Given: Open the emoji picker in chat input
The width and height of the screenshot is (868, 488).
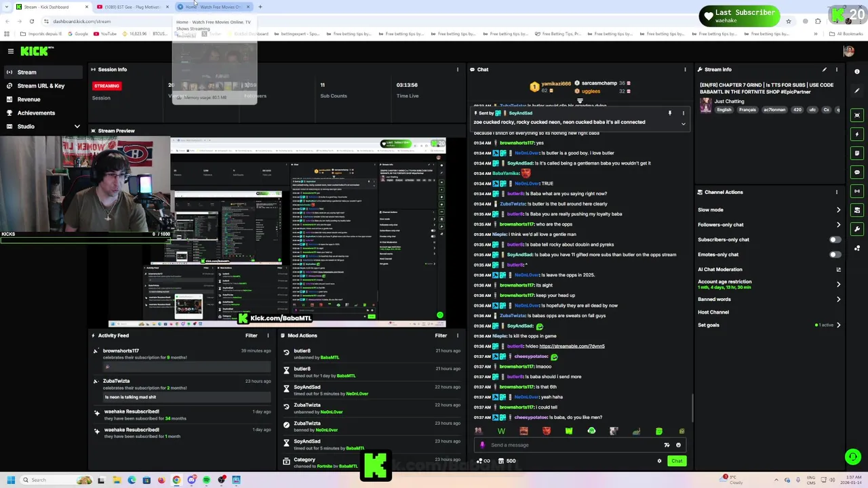Looking at the screenshot, I should click(678, 445).
